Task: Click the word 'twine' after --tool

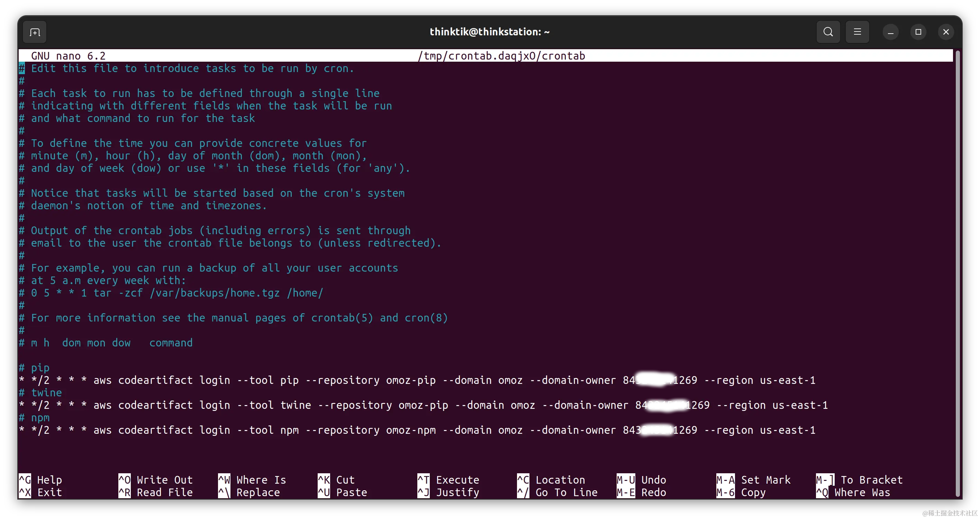Action: pos(296,405)
